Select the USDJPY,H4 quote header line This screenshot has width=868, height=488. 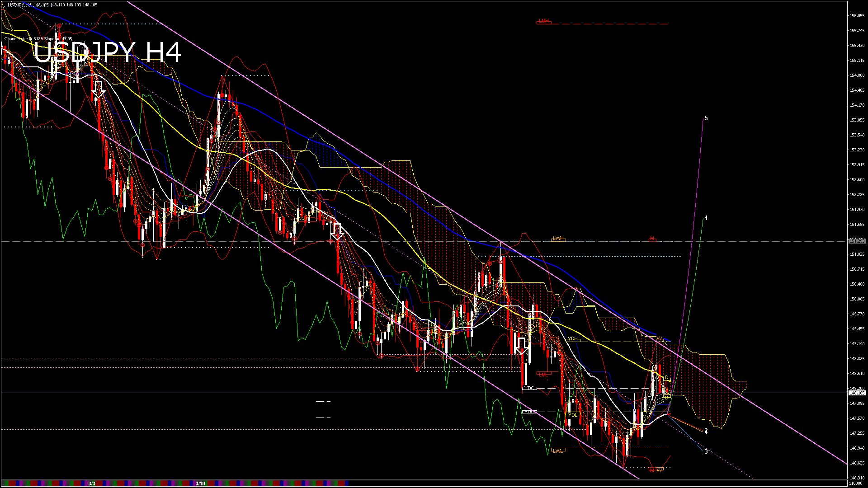tap(52, 5)
